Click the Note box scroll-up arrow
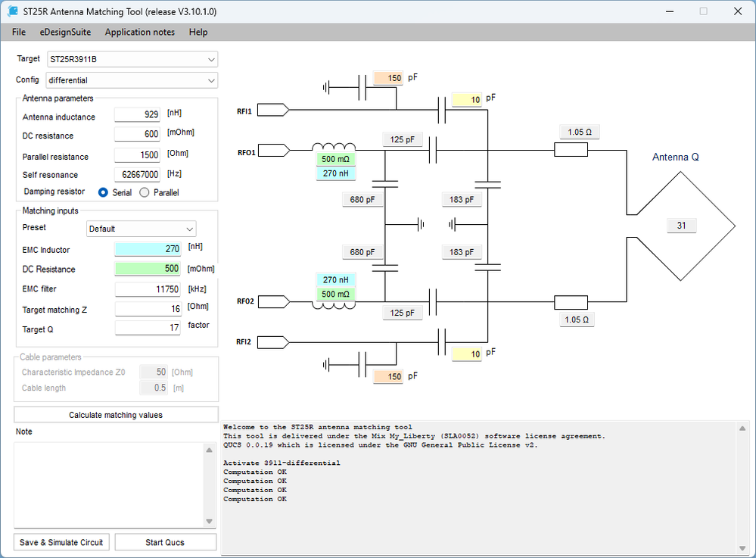 click(210, 450)
